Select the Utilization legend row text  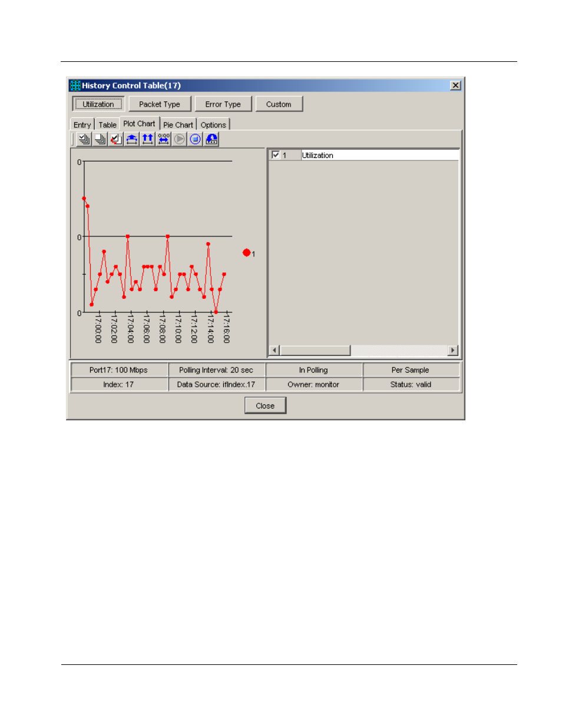(x=318, y=155)
